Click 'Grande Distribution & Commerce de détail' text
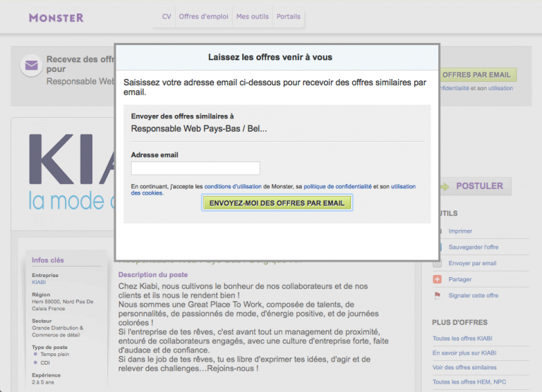The height and width of the screenshot is (392, 542). pos(57,331)
